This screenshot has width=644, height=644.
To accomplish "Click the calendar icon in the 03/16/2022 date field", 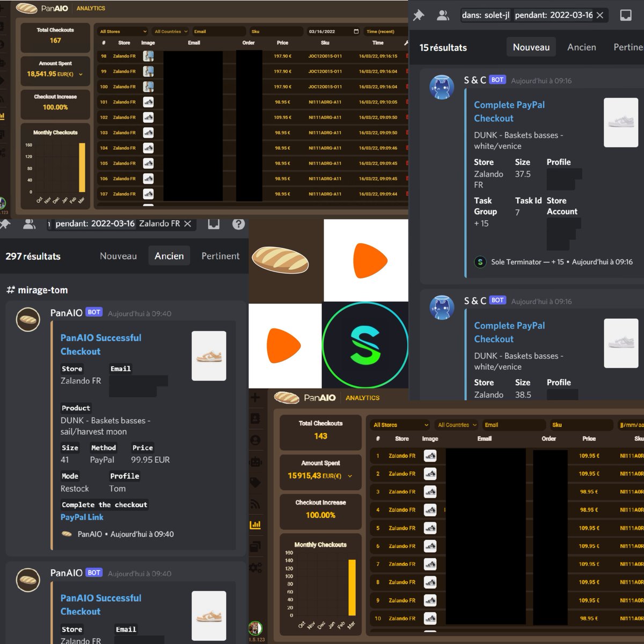I will point(356,32).
